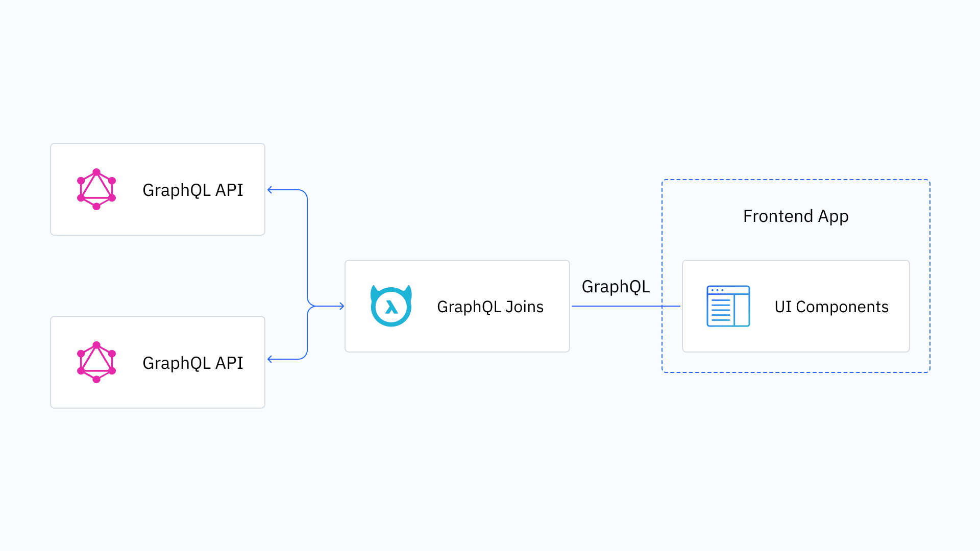Click the blue browser window icon beside UI Components
Image resolution: width=980 pixels, height=551 pixels.
coord(728,306)
